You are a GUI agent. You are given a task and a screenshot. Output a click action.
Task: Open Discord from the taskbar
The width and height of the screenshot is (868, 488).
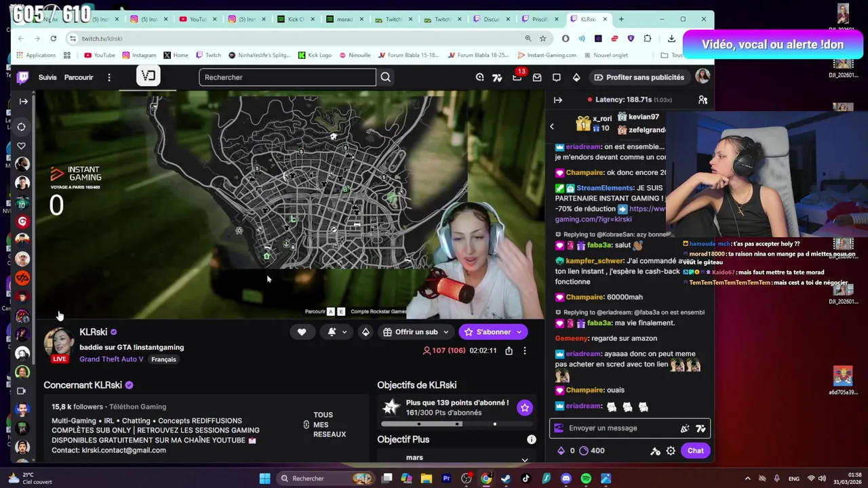(566, 479)
